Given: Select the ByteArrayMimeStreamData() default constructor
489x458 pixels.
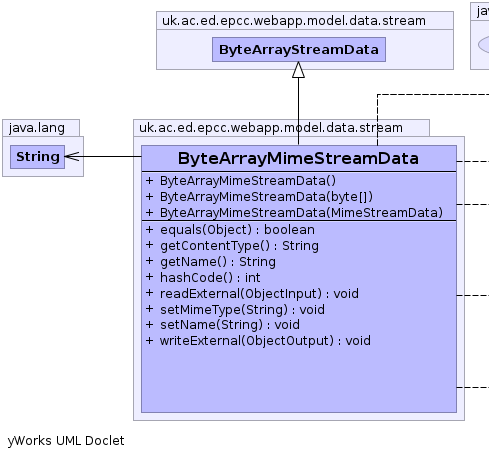Looking at the screenshot, I should (241, 181).
